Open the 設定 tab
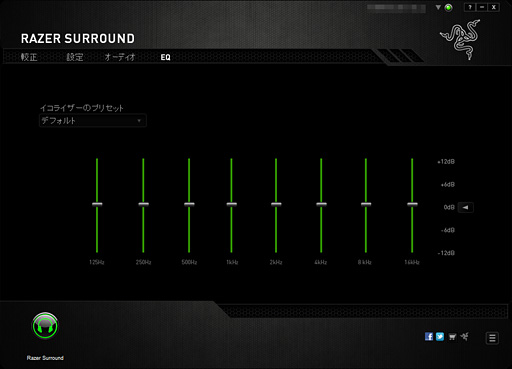 (75, 57)
